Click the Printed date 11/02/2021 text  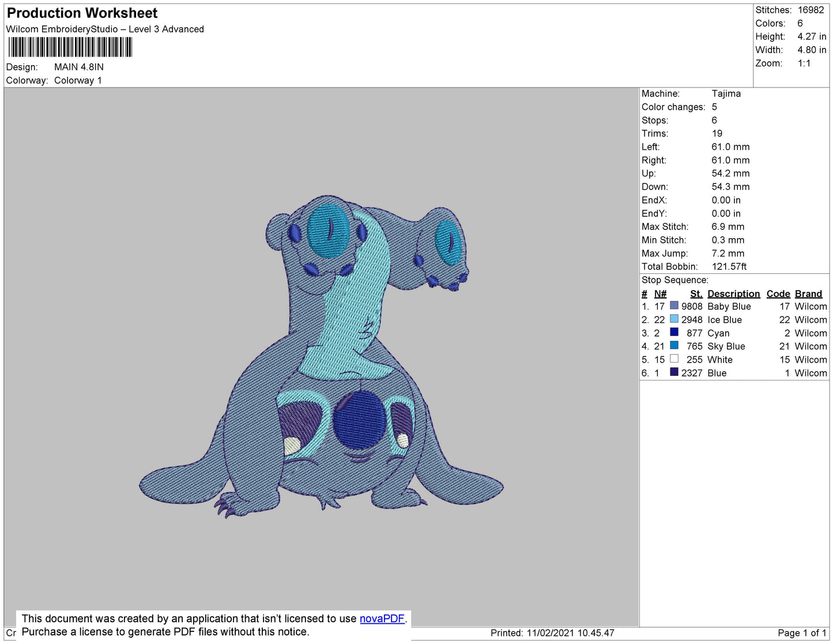(x=552, y=632)
